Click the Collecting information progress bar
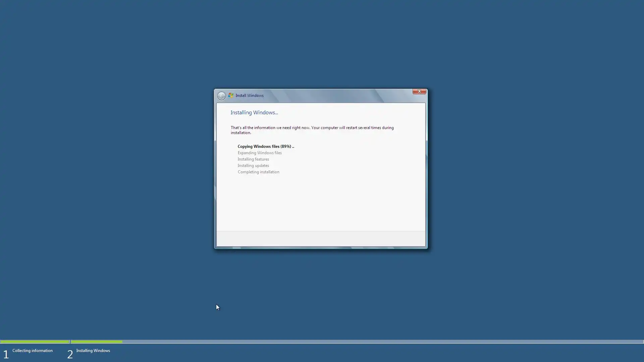 [35, 342]
